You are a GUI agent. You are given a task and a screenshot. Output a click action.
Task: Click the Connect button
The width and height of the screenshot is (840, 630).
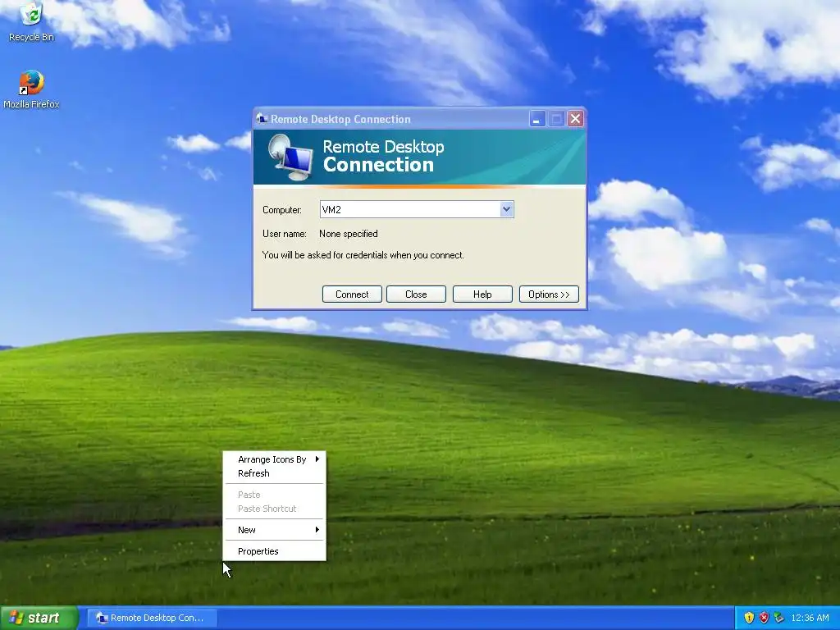pos(352,294)
